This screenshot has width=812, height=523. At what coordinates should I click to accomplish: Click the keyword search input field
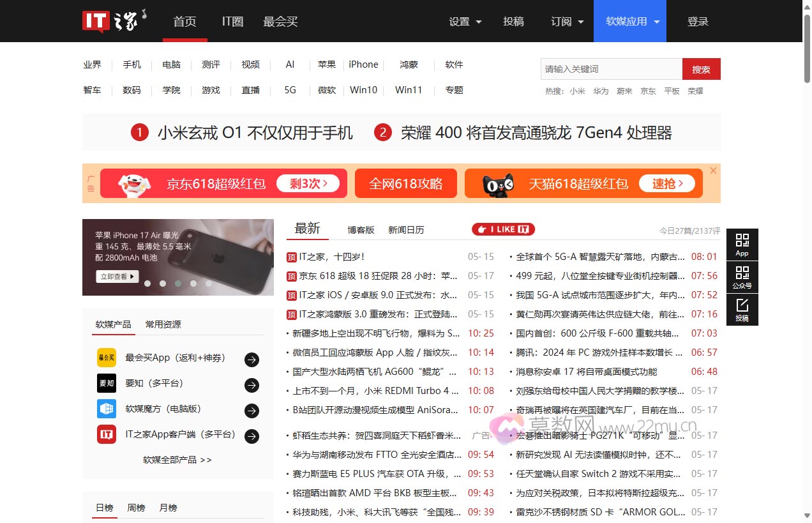[x=611, y=69]
